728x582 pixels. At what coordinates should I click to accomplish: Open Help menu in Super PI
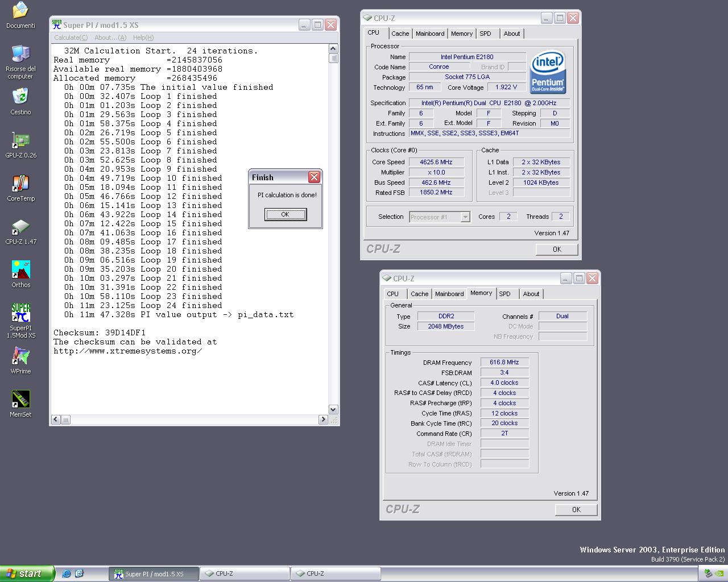143,38
